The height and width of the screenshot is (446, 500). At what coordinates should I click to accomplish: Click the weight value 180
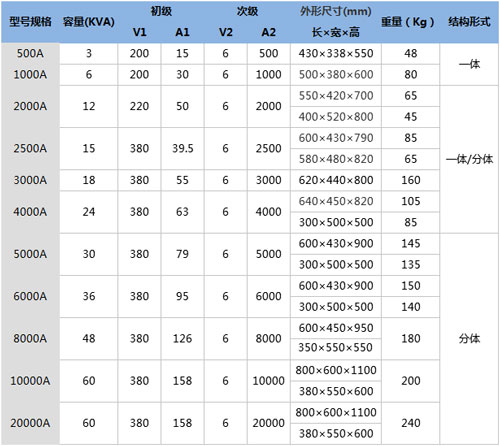pyautogui.click(x=411, y=338)
